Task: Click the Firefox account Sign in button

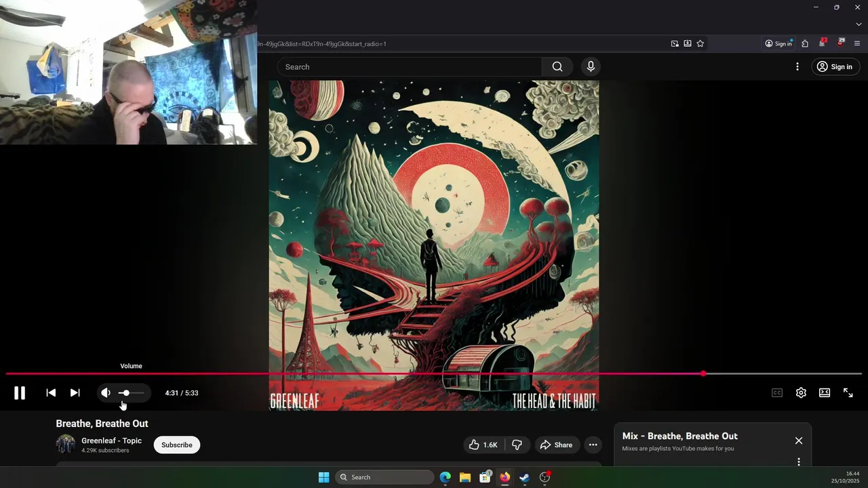Action: coord(778,43)
